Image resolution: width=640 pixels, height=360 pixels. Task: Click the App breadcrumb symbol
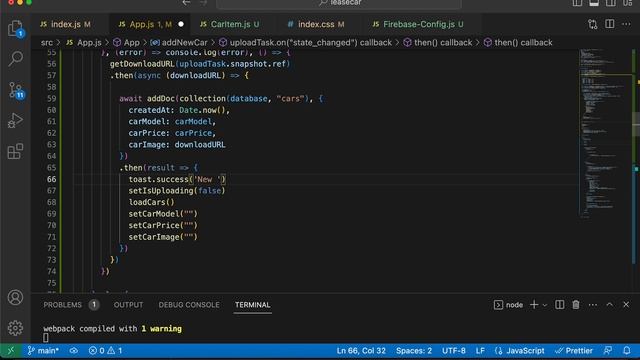pos(127,42)
